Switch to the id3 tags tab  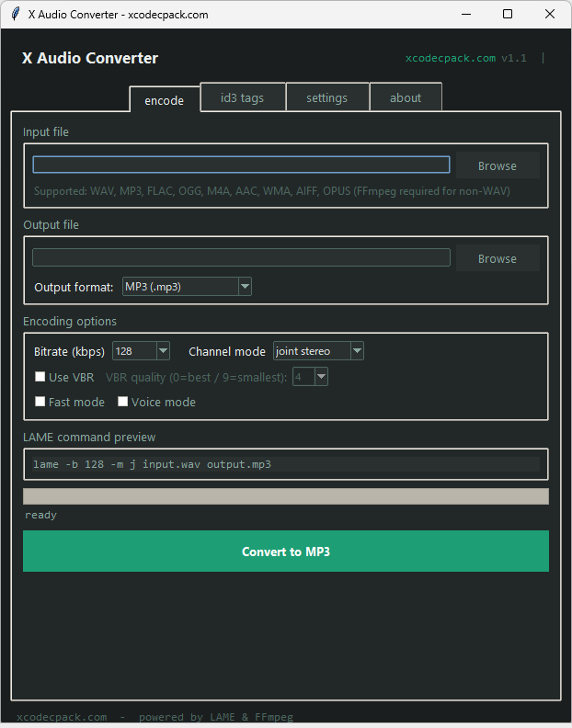(x=243, y=97)
